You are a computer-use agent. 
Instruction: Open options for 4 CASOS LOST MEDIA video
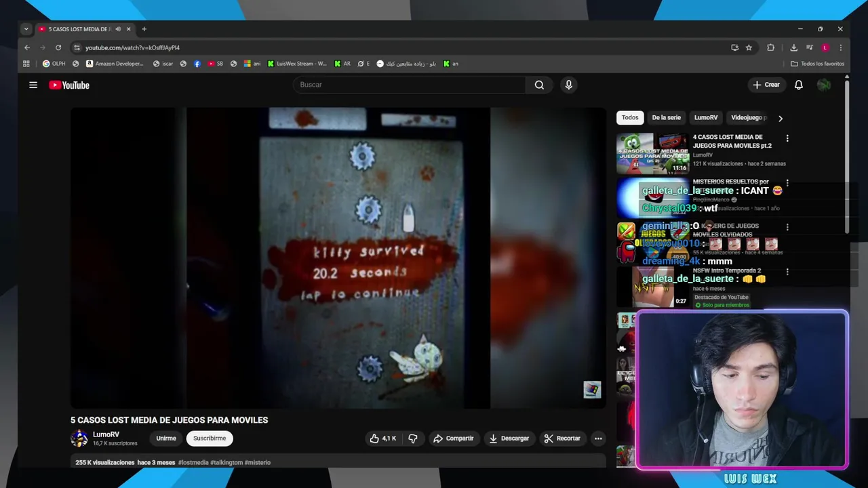coord(787,138)
